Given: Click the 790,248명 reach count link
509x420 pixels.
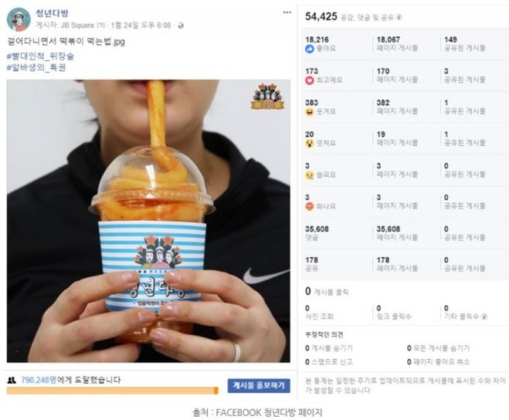Looking at the screenshot, I should (x=39, y=380).
